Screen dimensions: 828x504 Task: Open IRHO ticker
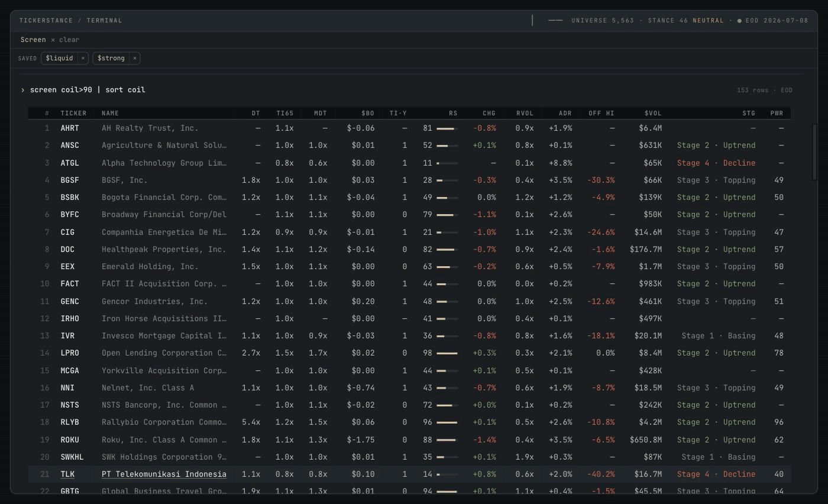70,318
